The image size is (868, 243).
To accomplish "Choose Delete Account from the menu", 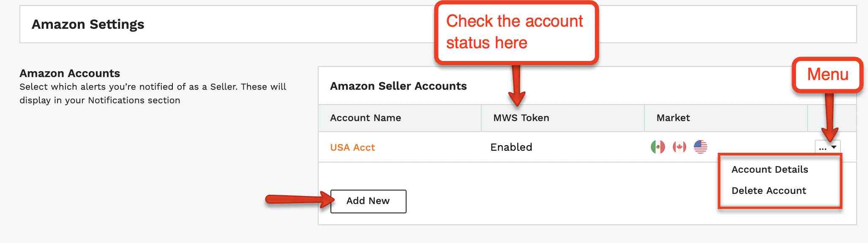I will (x=769, y=191).
